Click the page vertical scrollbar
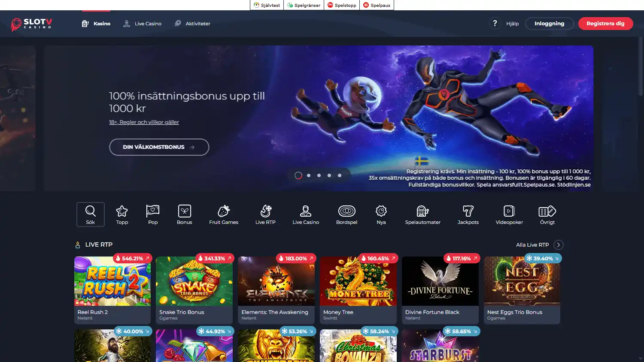This screenshot has width=644, height=362. tap(641, 66)
